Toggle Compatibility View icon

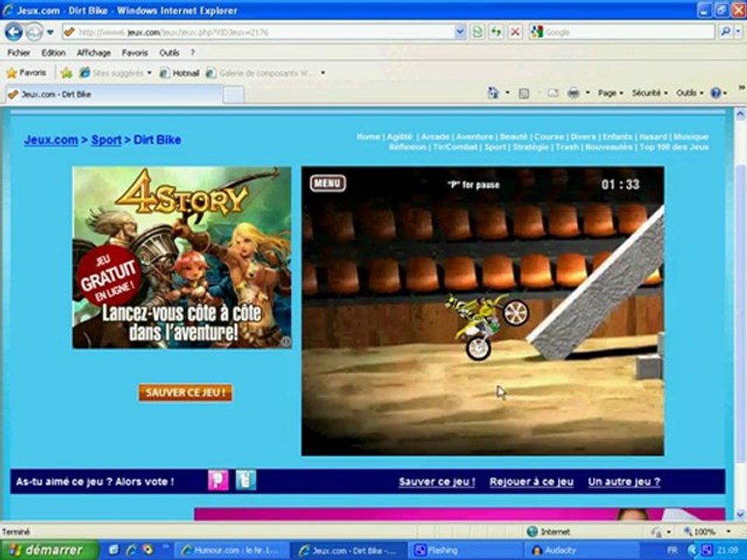click(x=477, y=33)
